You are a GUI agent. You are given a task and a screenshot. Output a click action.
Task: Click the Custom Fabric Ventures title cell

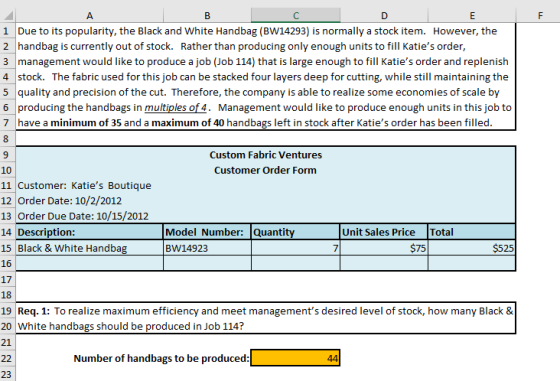(266, 155)
